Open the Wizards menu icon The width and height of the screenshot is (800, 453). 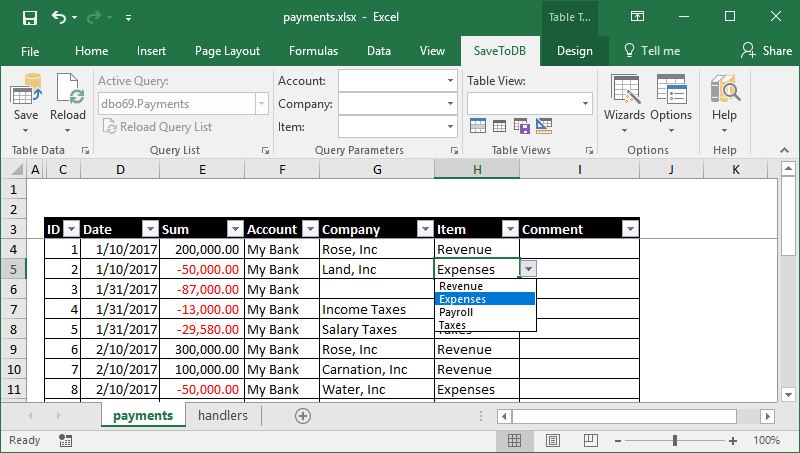(625, 89)
